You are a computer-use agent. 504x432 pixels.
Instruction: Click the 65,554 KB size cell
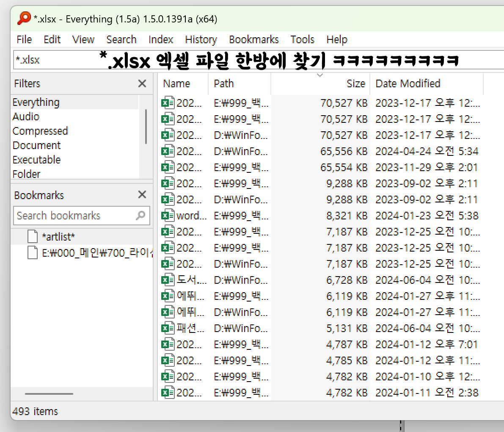tap(344, 167)
